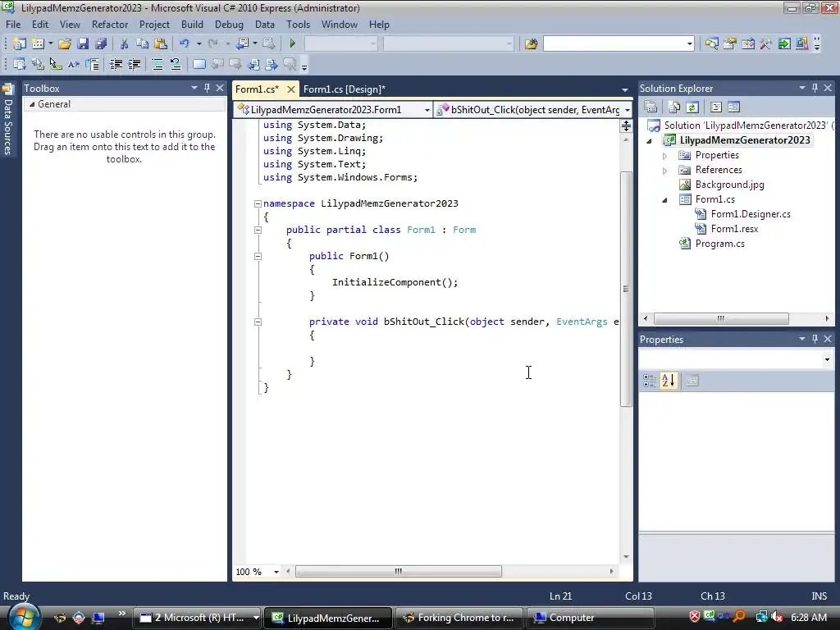Click the Paste clipboard icon
This screenshot has height=630, width=840.
pos(160,44)
